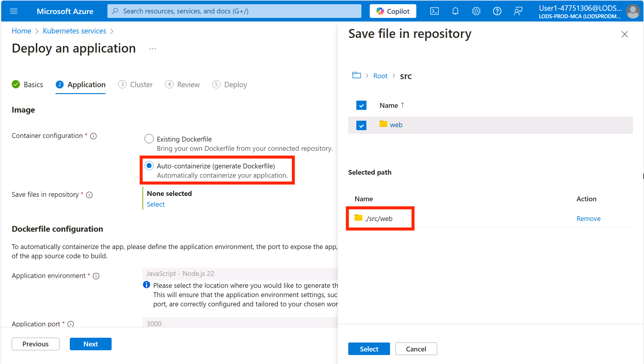Open the web folder link
The height and width of the screenshot is (364, 644).
click(396, 125)
